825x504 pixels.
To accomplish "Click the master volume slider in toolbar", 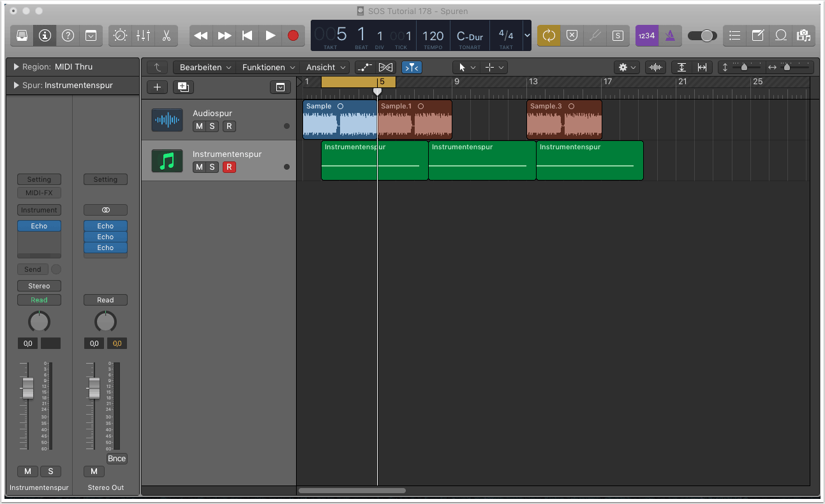I will click(x=702, y=36).
